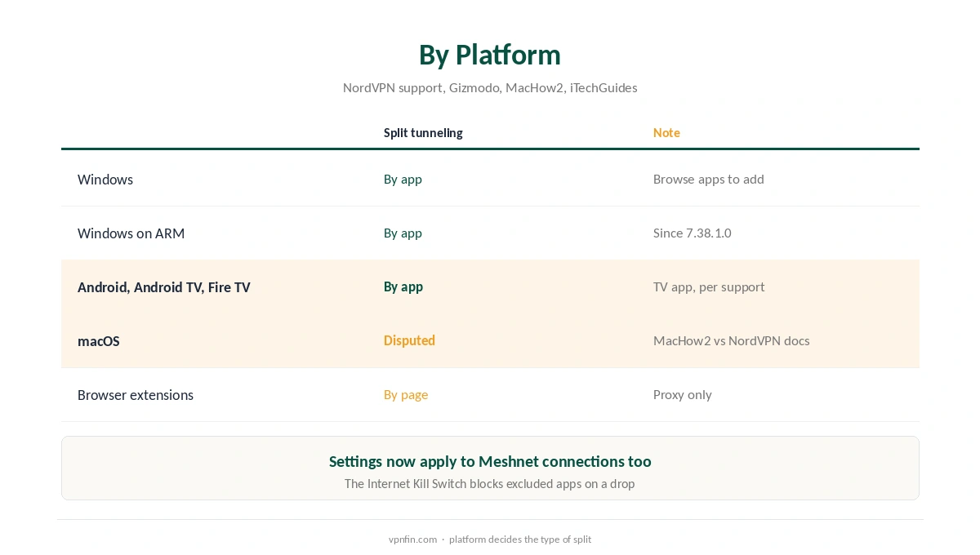
Task: Click bold 'By app' in the Android row
Action: (403, 286)
